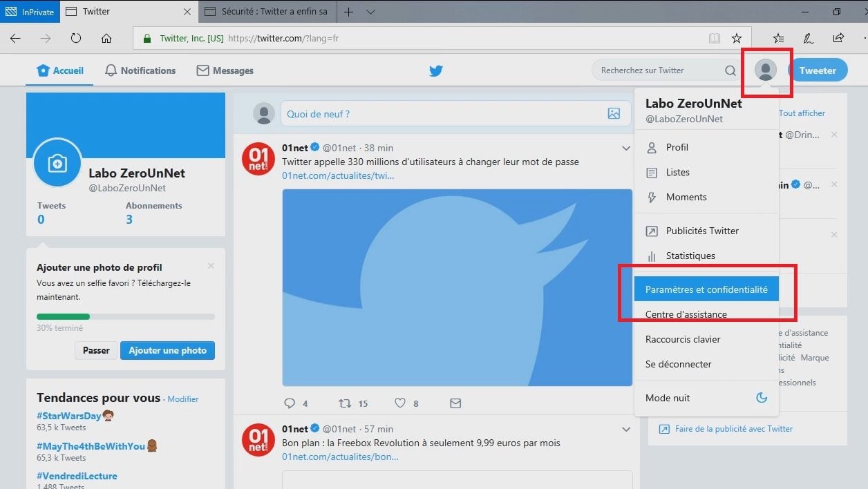Open the Messages tab
868x489 pixels.
click(225, 70)
